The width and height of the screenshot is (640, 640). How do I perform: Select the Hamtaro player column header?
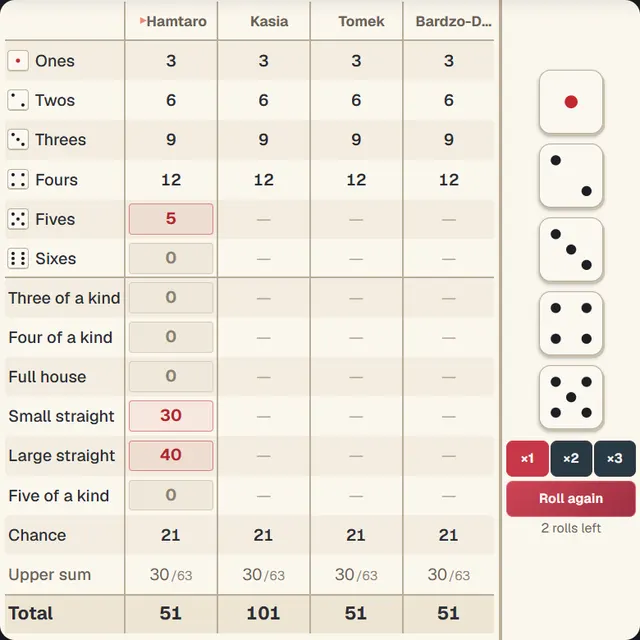coord(173,21)
